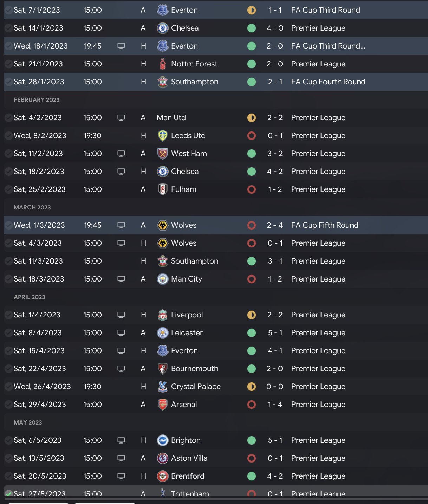The width and height of the screenshot is (428, 504).
Task: Open the Crystal Palace team name link
Action: click(196, 387)
